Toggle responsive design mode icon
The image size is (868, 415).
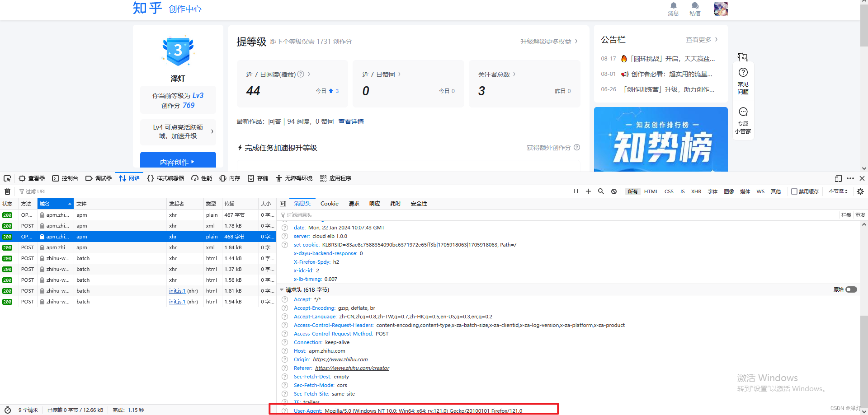tap(838, 178)
